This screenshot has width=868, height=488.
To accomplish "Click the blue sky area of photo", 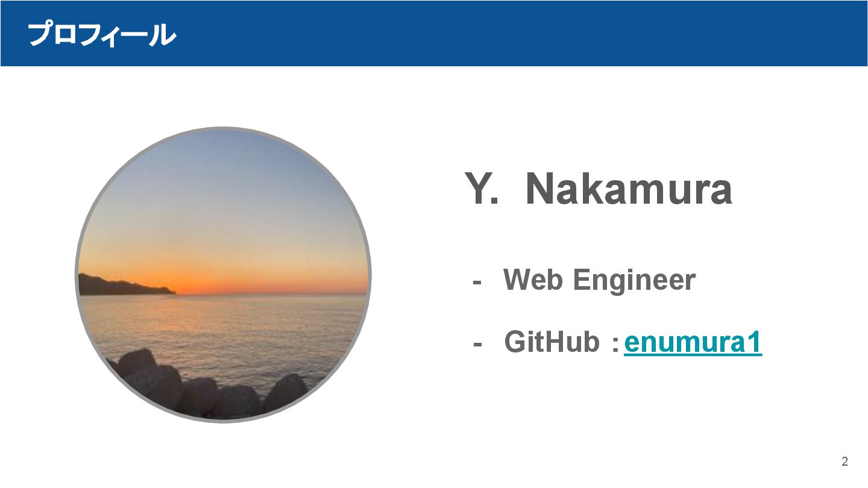I will 223,181.
